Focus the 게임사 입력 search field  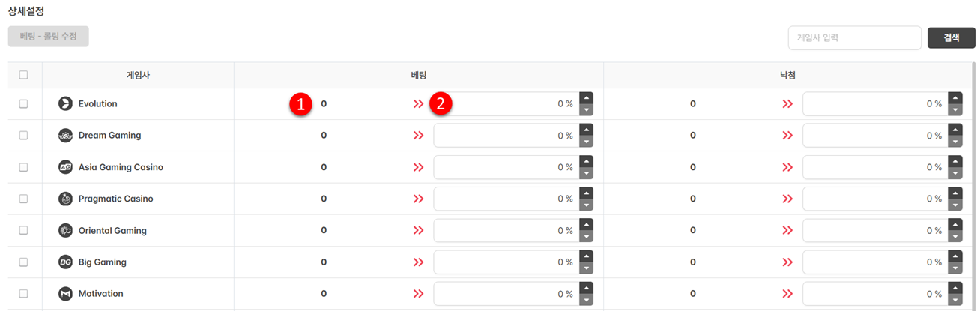click(854, 37)
